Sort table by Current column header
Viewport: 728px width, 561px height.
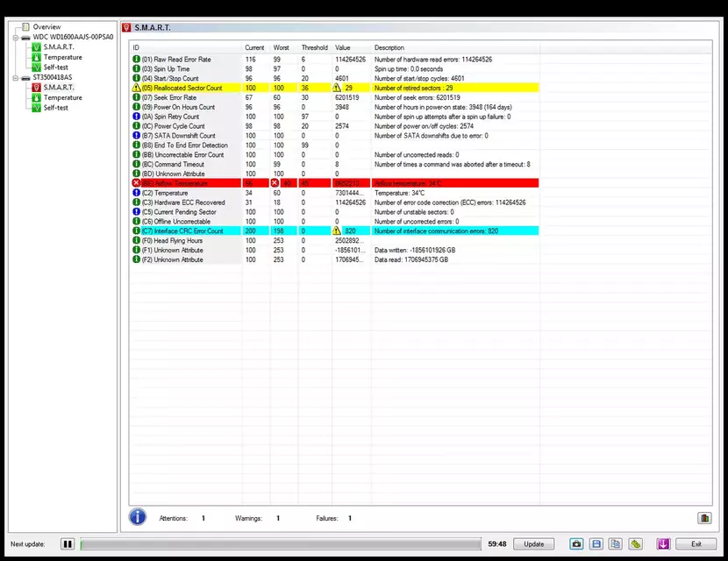(256, 47)
